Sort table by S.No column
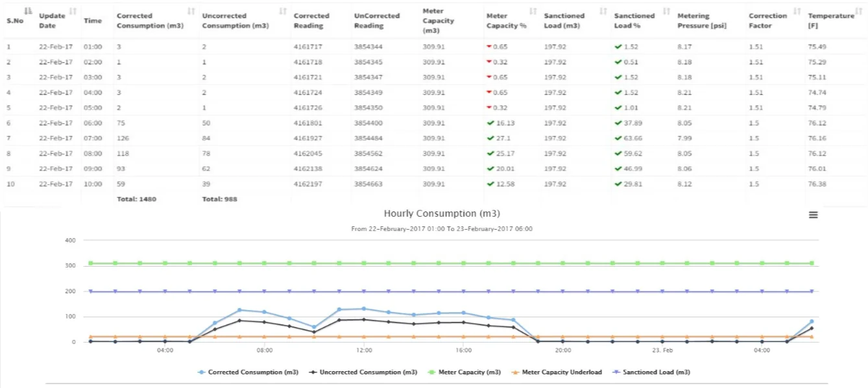 [28, 12]
